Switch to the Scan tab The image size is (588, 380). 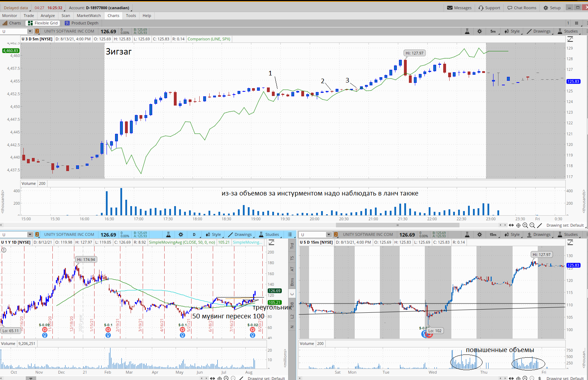[66, 16]
